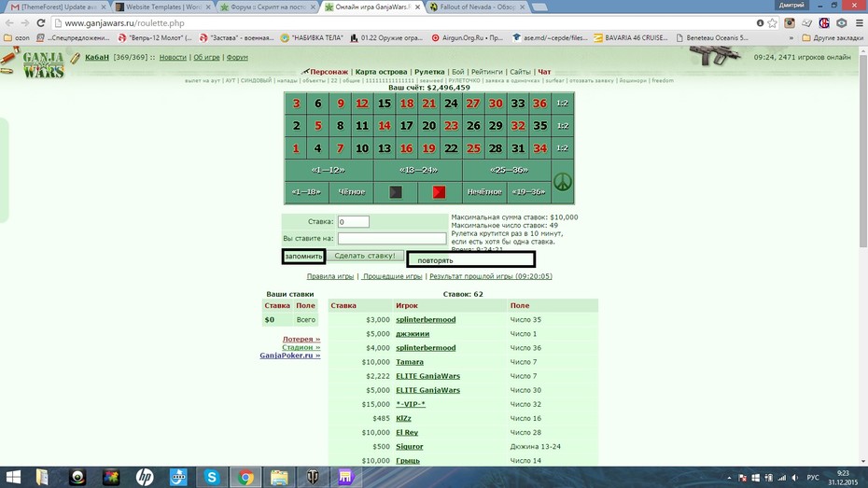Switch to the Fallout of Nevada tab
The height and width of the screenshot is (488, 868).
pyautogui.click(x=476, y=7)
